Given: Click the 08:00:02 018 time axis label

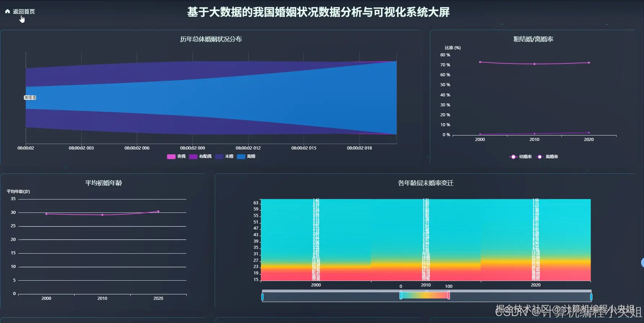Looking at the screenshot, I should coord(359,148).
